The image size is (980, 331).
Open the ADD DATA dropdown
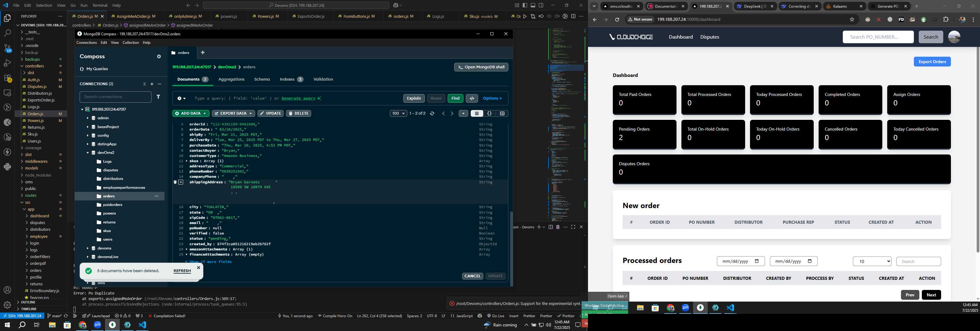(x=190, y=113)
